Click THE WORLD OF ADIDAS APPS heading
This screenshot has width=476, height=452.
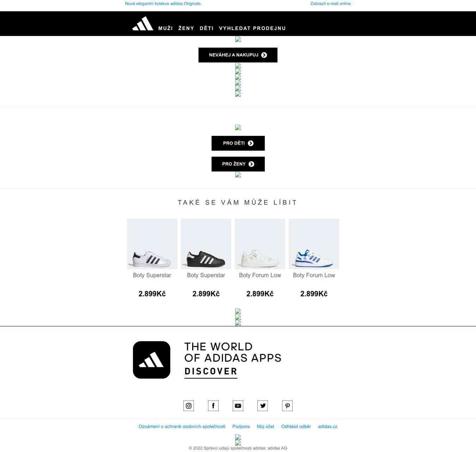click(233, 352)
